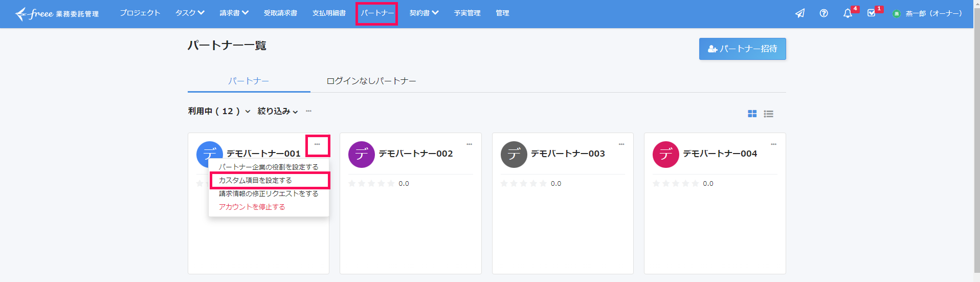
Task: Open the デモパートナー002 name link
Action: pyautogui.click(x=416, y=154)
